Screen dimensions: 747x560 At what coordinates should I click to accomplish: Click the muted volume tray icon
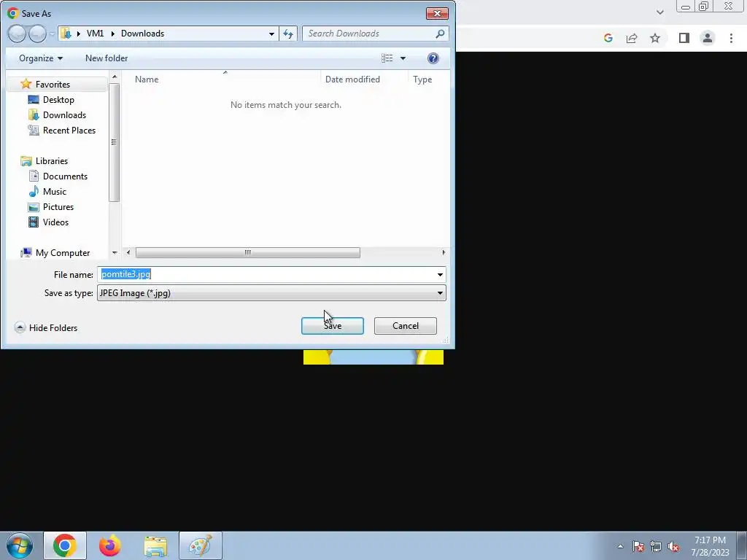tap(673, 547)
